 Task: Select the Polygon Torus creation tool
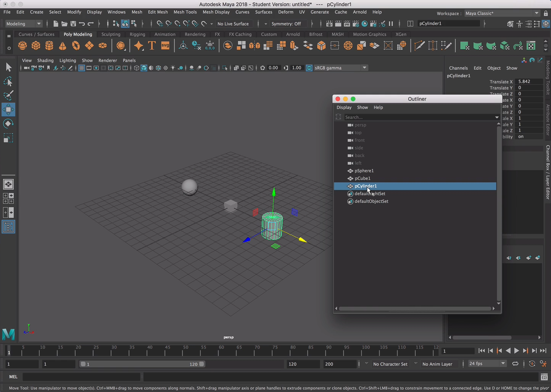[x=76, y=45]
